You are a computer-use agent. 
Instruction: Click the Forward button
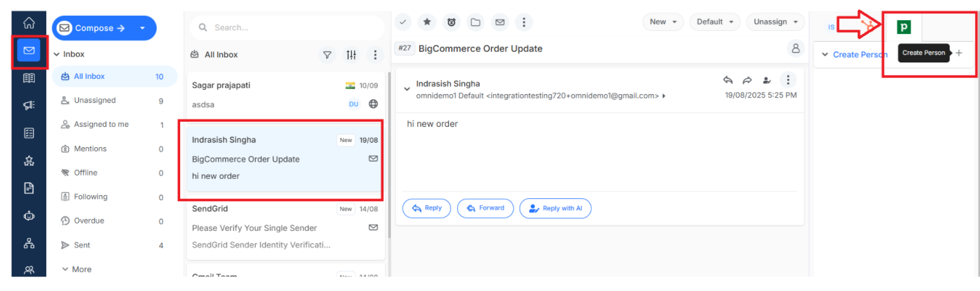pos(485,208)
